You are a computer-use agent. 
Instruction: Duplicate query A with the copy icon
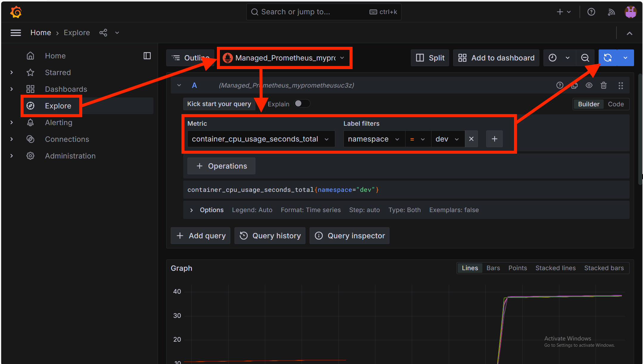coord(574,85)
